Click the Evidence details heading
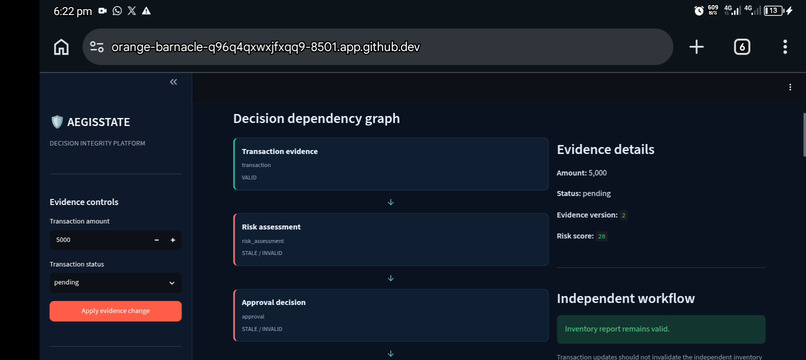 pyautogui.click(x=606, y=150)
